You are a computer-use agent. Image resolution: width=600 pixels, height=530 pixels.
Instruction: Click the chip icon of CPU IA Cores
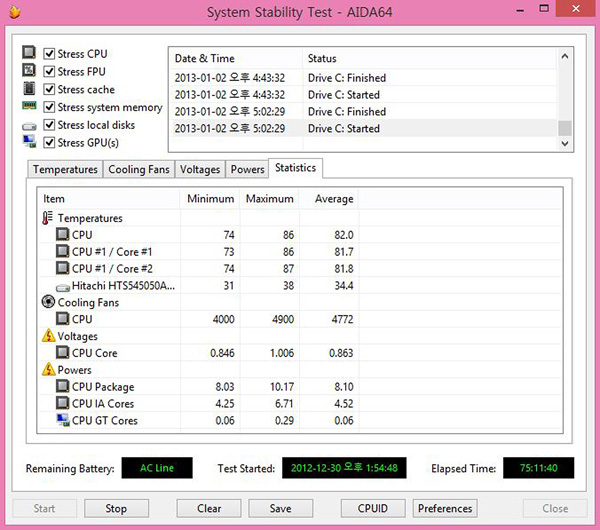(x=62, y=403)
